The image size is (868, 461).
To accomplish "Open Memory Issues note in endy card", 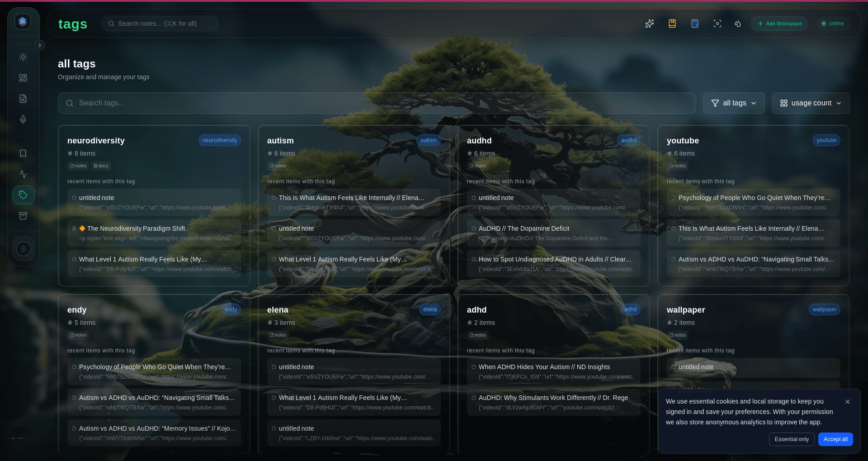I will [x=154, y=433].
